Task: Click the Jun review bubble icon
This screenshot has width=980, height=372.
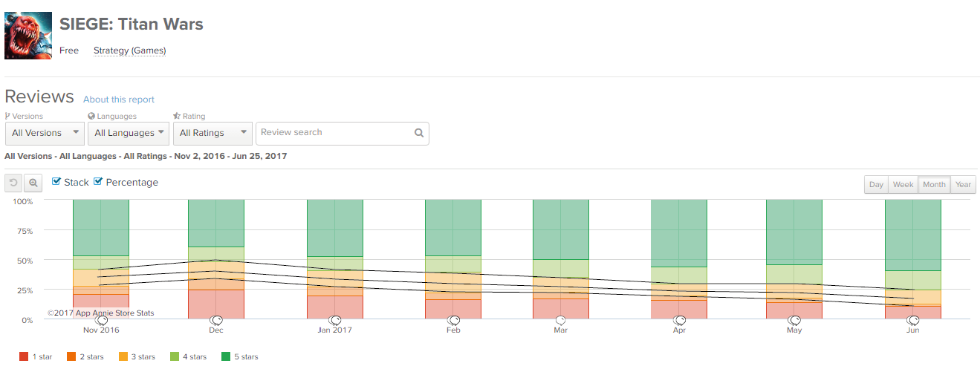Action: click(x=913, y=320)
